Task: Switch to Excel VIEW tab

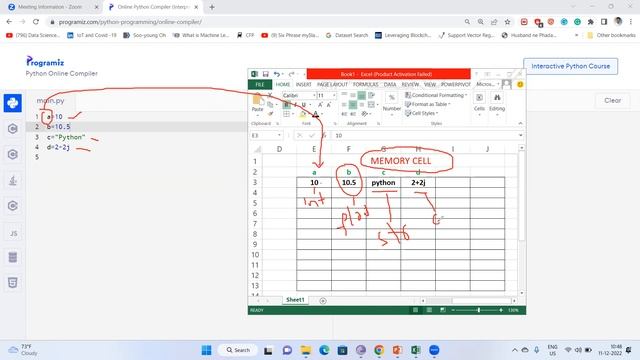Action: [x=430, y=84]
